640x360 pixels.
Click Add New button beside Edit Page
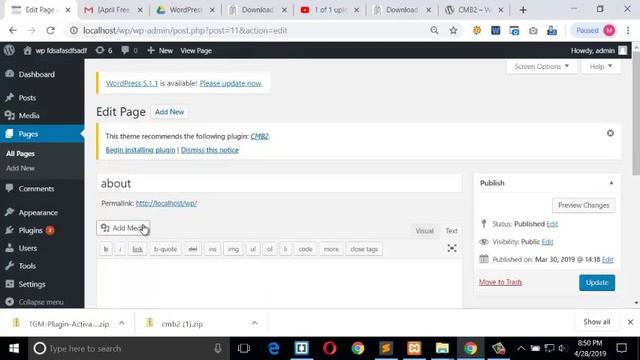tap(169, 112)
